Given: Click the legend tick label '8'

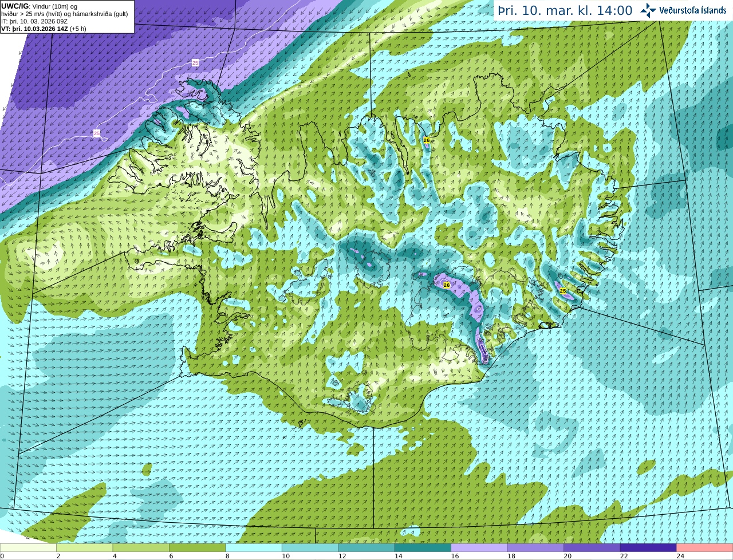Looking at the screenshot, I should coord(228,556).
